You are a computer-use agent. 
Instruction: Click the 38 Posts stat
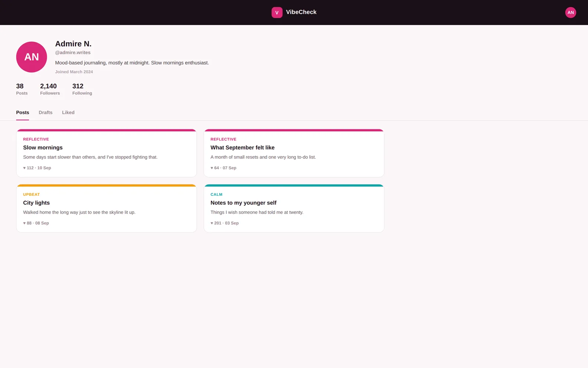22,89
